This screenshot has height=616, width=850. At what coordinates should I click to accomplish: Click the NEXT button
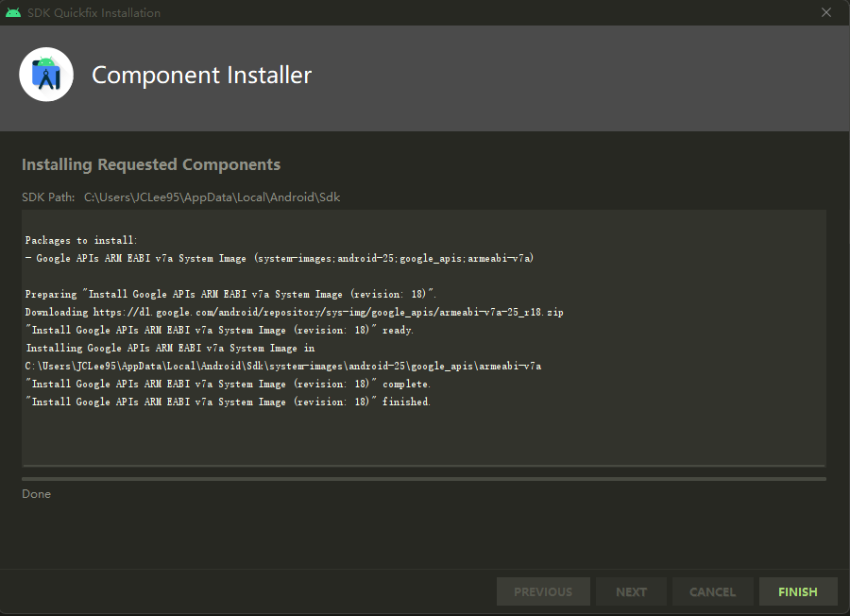631,591
